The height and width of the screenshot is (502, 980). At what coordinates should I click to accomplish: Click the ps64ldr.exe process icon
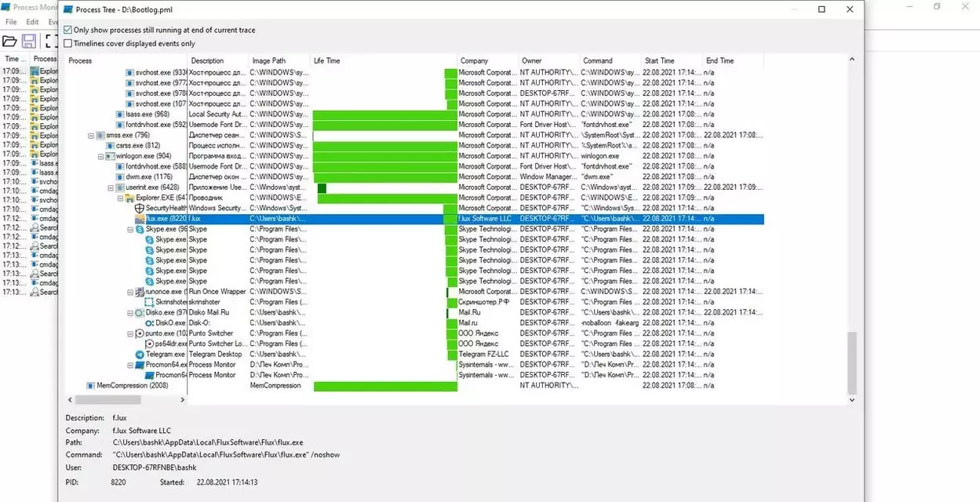[149, 344]
